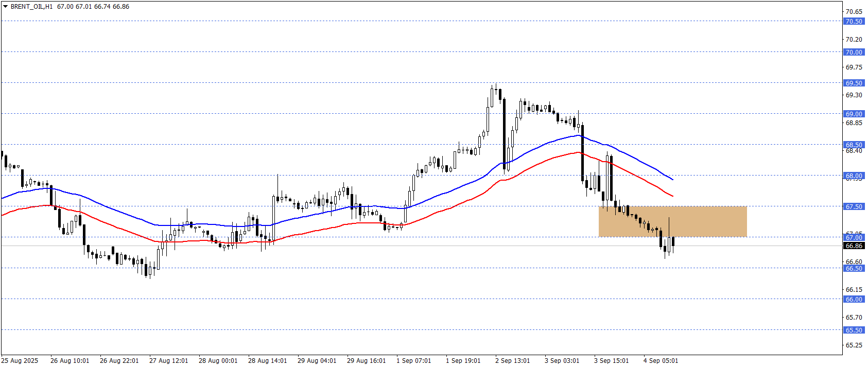Select the 70.00 price level label

(854, 52)
